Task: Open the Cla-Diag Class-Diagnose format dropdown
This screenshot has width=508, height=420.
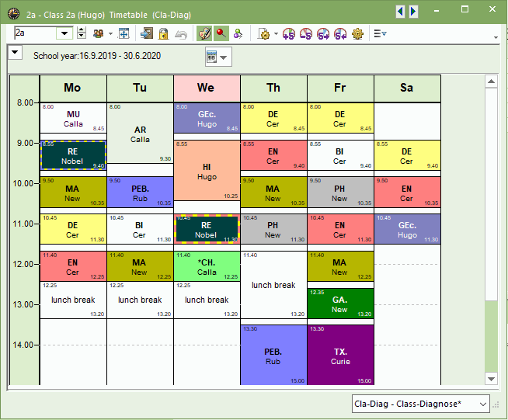Action: [420, 404]
